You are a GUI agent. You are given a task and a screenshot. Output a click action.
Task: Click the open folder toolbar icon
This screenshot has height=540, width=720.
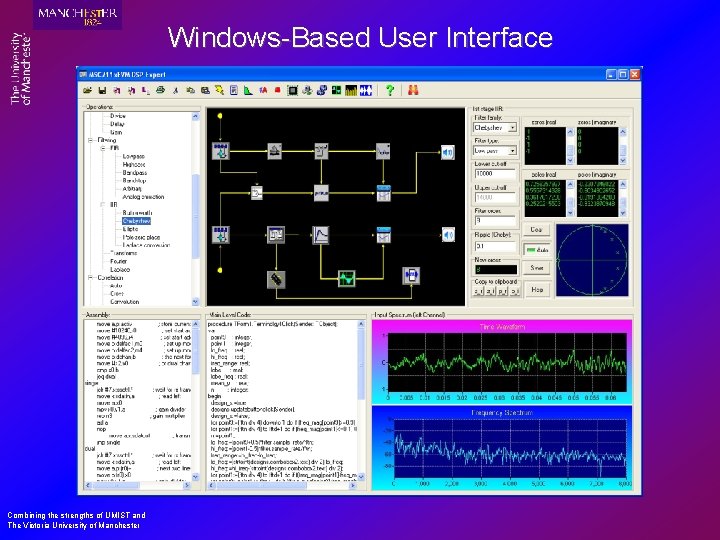pyautogui.click(x=87, y=90)
